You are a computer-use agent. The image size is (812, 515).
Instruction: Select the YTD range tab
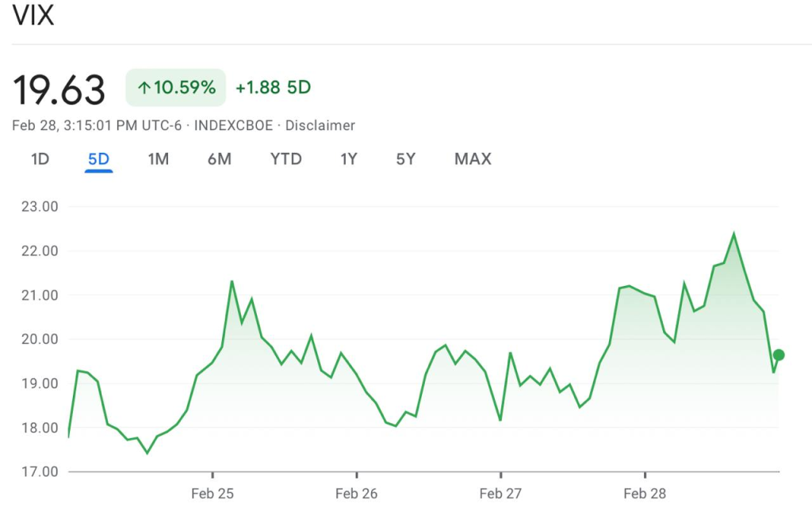click(286, 159)
